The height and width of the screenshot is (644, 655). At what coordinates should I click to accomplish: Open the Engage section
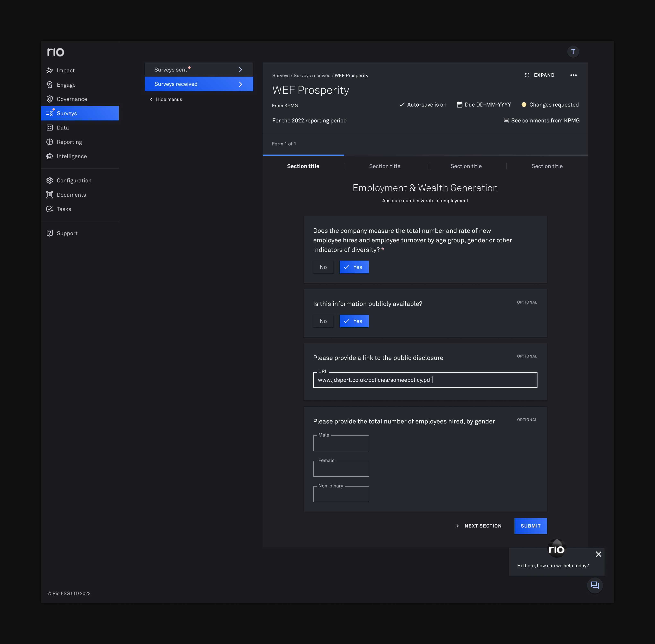[80, 85]
